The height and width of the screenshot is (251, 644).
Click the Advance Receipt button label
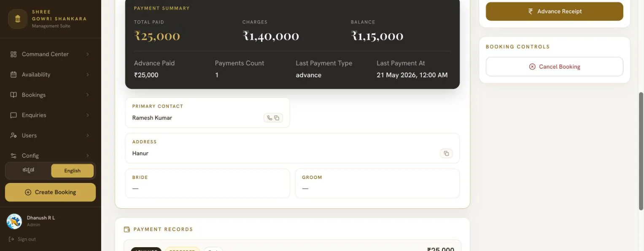(x=559, y=11)
